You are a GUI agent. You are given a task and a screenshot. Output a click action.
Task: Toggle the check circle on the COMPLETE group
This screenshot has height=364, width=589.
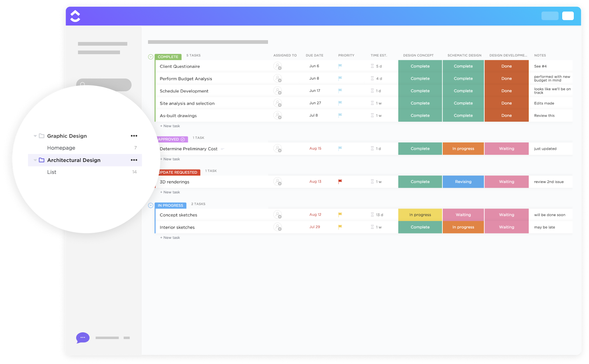click(x=151, y=57)
